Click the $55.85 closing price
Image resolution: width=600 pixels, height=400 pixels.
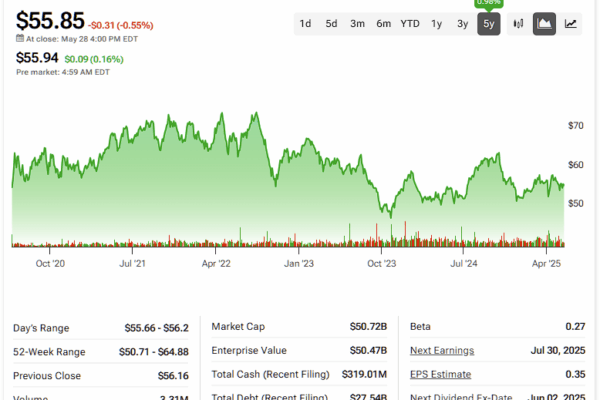click(50, 20)
